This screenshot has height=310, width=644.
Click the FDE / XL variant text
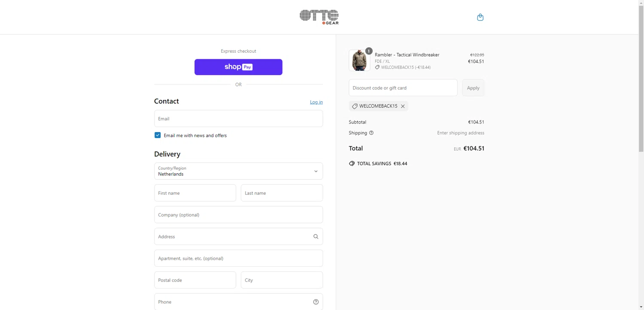(x=382, y=61)
